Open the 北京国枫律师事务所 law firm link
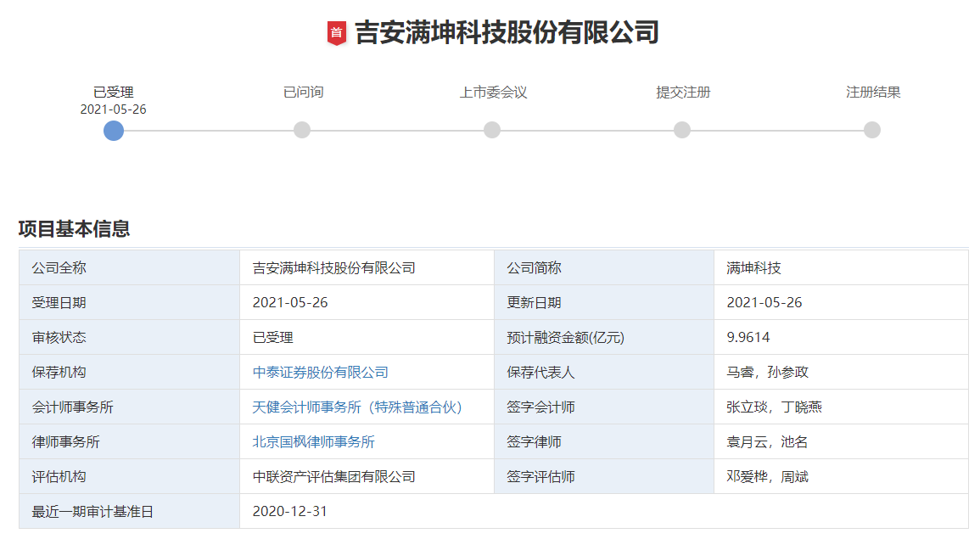 (313, 442)
